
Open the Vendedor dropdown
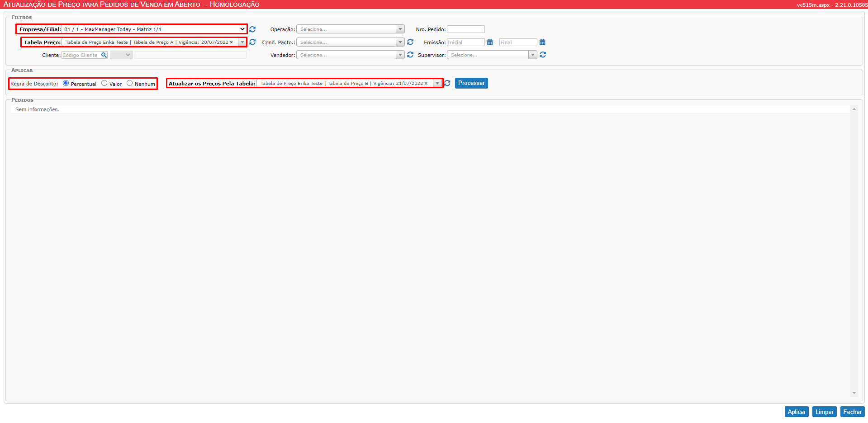[x=351, y=55]
